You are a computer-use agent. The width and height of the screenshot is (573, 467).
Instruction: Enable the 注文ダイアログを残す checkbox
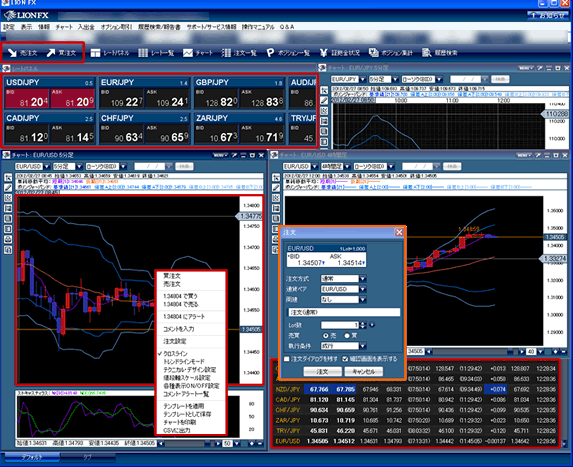pos(286,359)
